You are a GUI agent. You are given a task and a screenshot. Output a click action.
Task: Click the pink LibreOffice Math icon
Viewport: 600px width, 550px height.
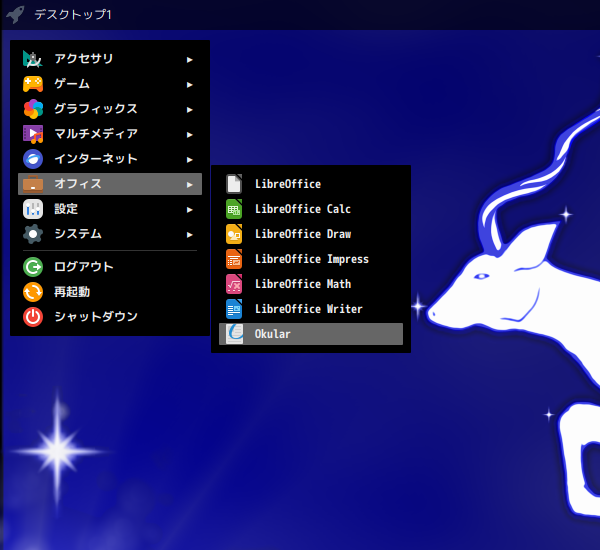[234, 284]
